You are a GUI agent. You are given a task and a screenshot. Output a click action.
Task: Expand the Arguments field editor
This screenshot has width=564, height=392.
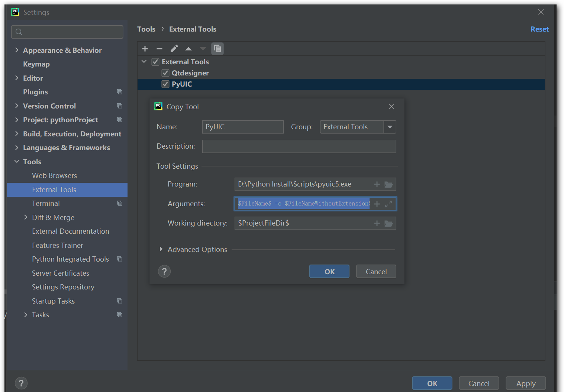pyautogui.click(x=389, y=204)
